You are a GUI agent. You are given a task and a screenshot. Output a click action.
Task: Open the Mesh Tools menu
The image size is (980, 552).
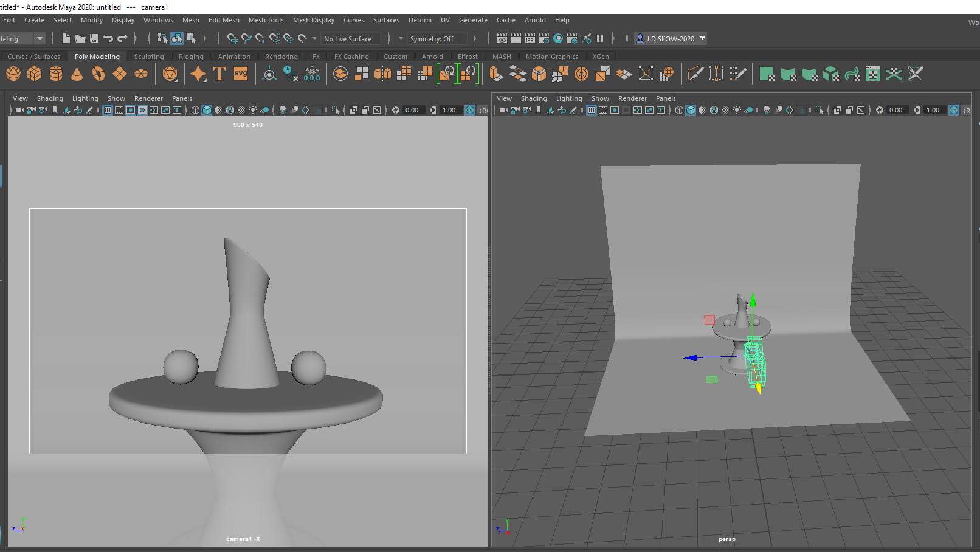pyautogui.click(x=266, y=20)
